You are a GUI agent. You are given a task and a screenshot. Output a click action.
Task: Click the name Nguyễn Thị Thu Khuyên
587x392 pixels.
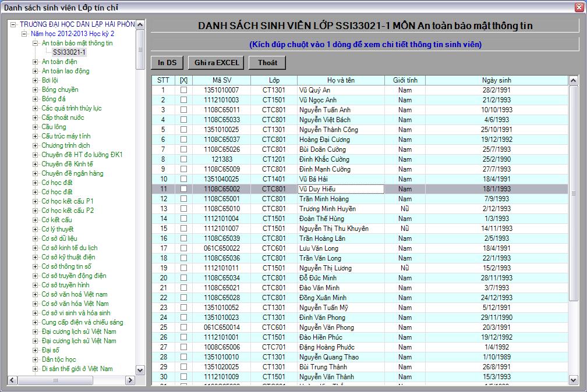(x=334, y=229)
